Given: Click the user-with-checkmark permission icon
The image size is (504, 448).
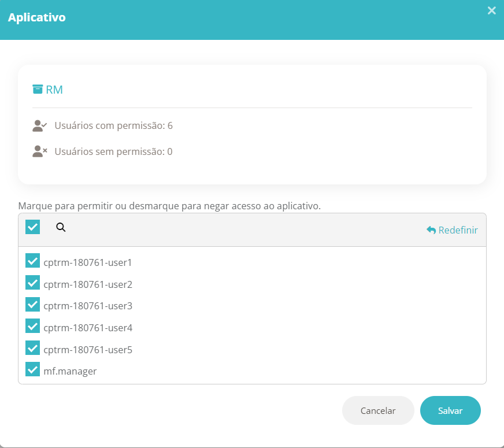Looking at the screenshot, I should point(39,125).
